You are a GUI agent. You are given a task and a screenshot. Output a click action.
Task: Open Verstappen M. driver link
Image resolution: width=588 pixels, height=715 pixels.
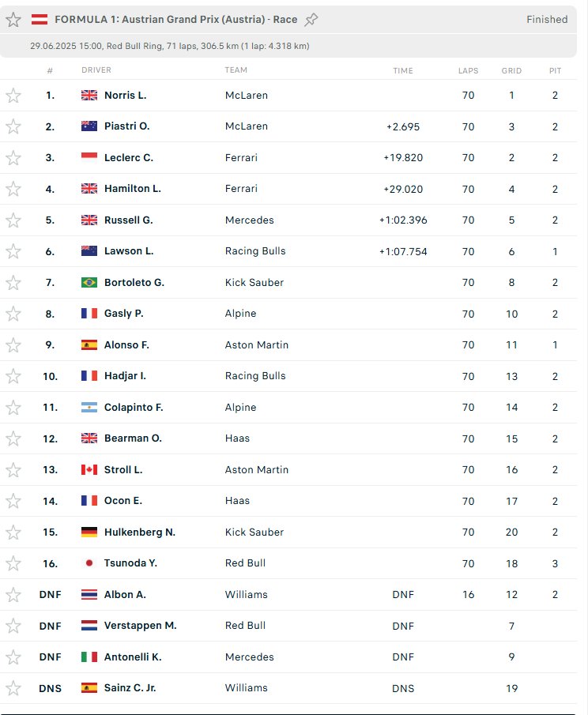(140, 626)
